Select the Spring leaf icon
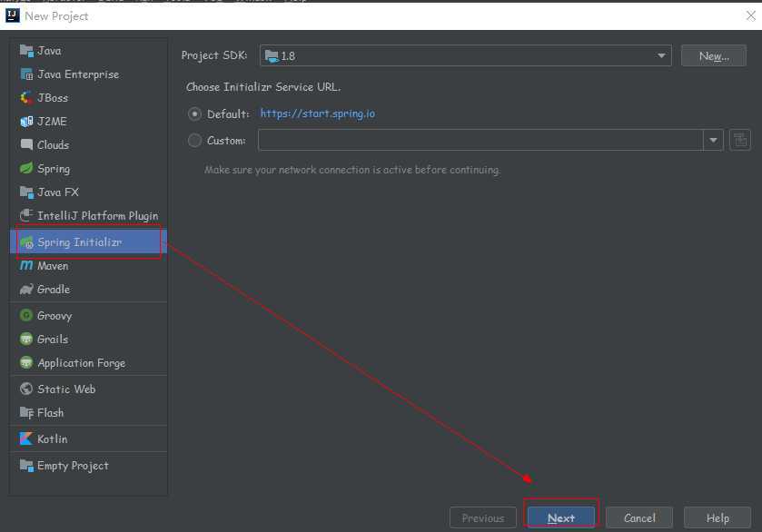This screenshot has width=762, height=532. coord(26,169)
